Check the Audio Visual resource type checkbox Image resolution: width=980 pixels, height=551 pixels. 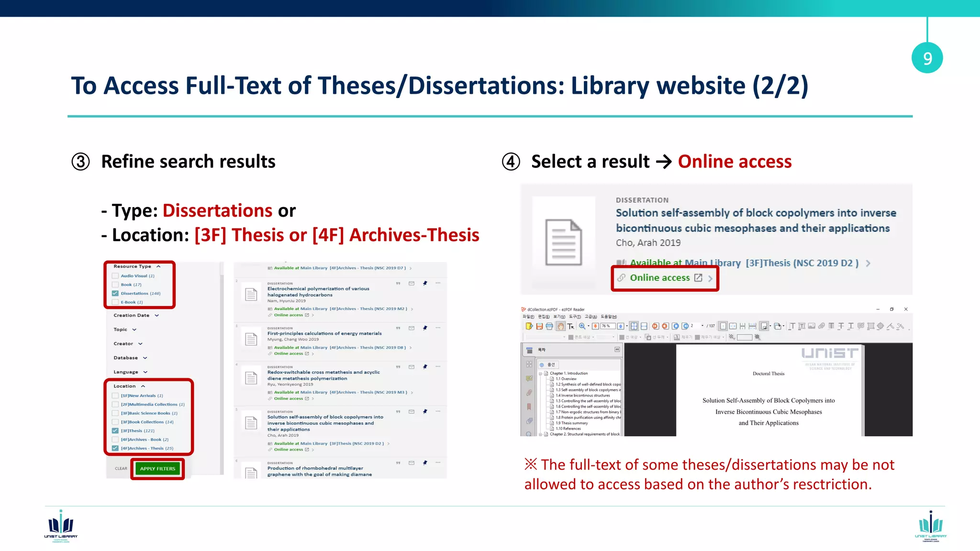115,276
